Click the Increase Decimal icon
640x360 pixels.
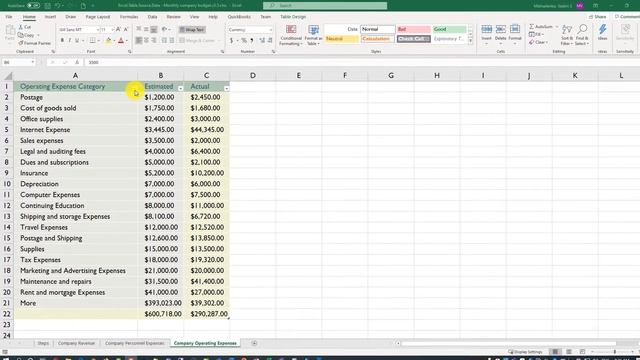click(x=262, y=40)
